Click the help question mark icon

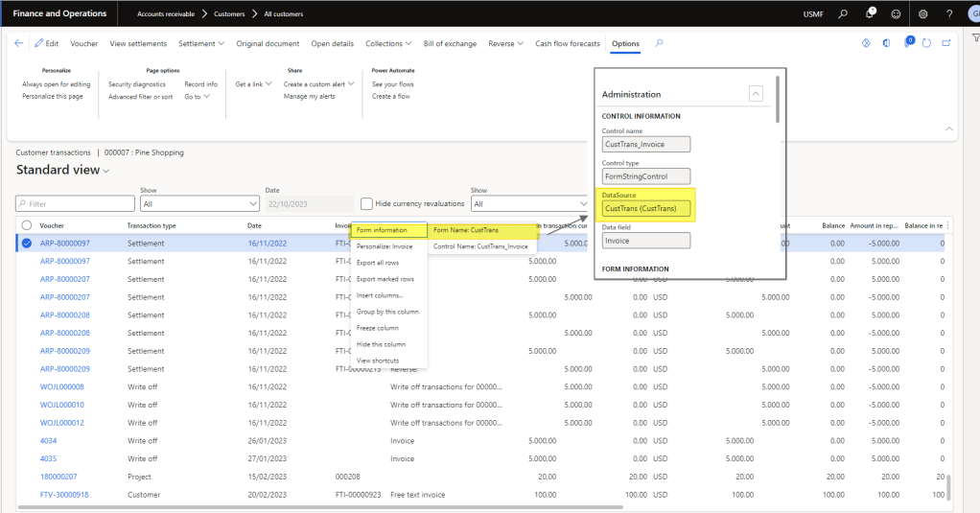click(949, 14)
